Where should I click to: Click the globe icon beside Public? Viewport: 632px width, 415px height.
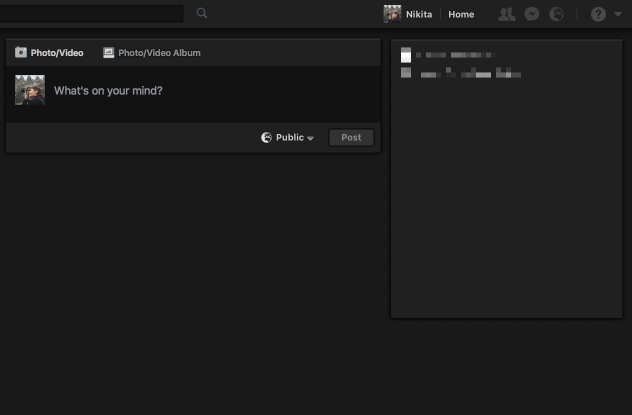click(x=266, y=137)
